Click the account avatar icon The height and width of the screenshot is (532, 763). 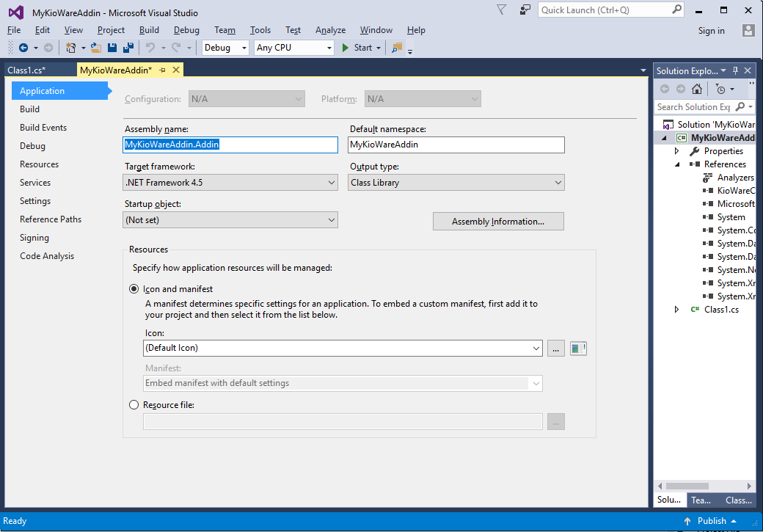tap(748, 31)
